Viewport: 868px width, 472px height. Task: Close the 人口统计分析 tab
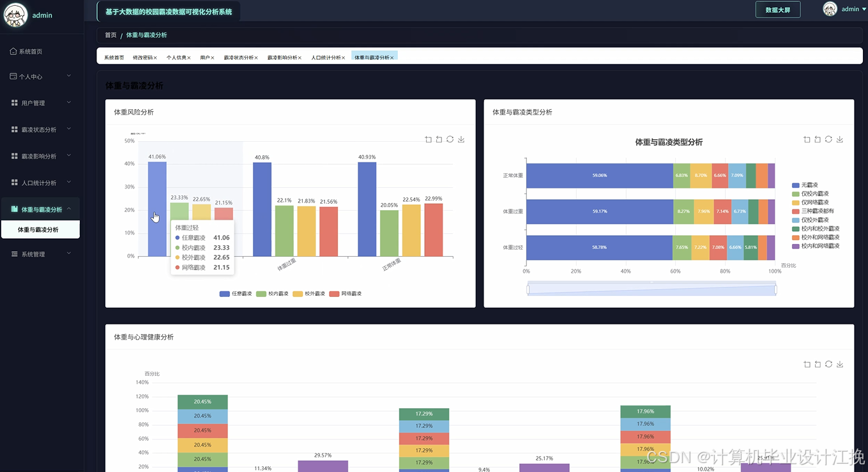[343, 57]
